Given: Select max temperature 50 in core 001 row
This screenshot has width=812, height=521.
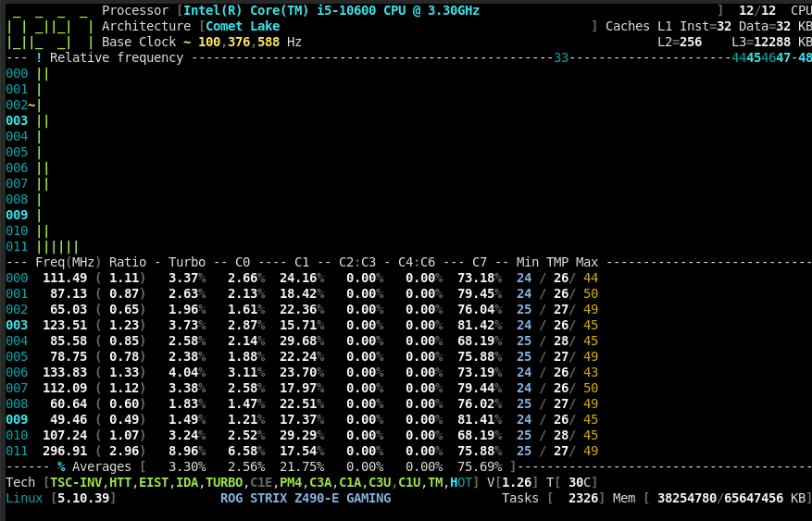Looking at the screenshot, I should click(591, 293).
